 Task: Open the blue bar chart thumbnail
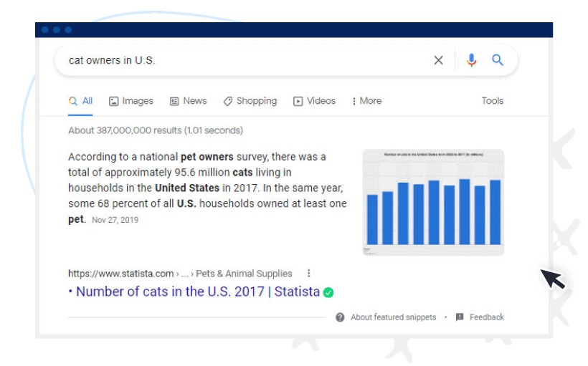pos(433,202)
